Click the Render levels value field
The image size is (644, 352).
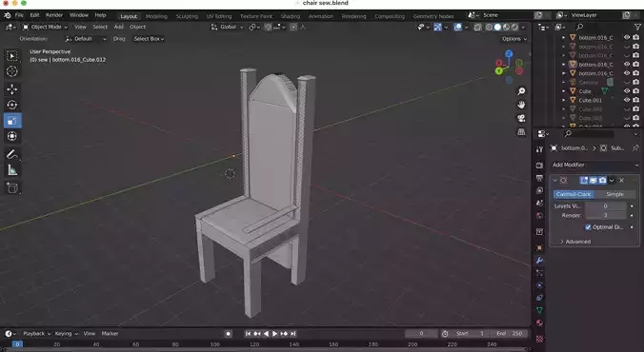point(605,215)
